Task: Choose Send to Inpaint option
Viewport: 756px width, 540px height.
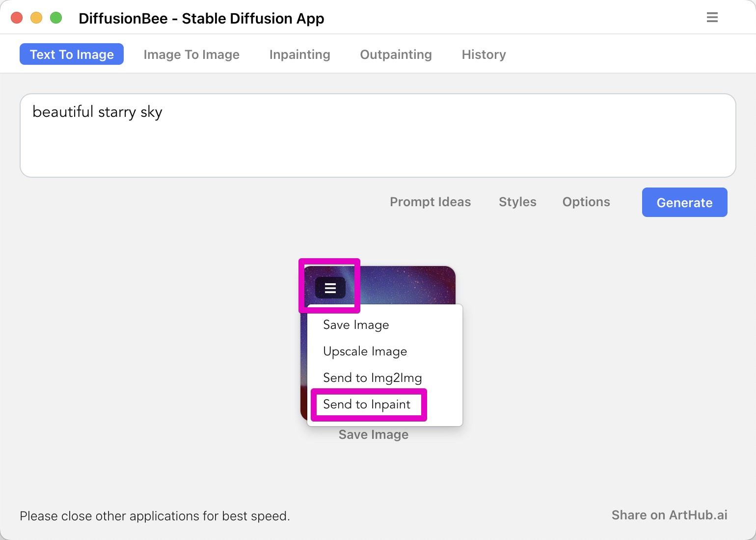Action: click(367, 405)
